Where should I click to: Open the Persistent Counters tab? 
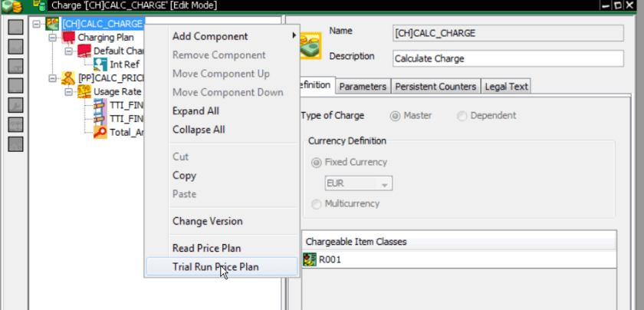click(435, 87)
